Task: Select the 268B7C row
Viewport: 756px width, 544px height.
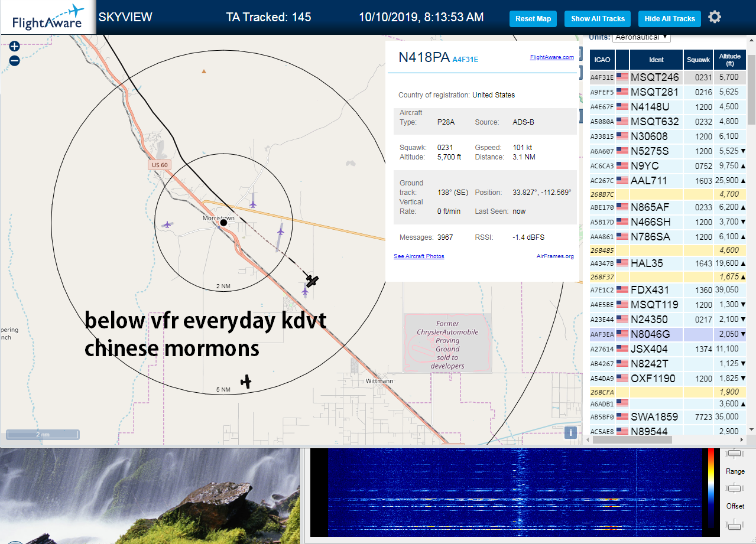Action: click(x=668, y=194)
